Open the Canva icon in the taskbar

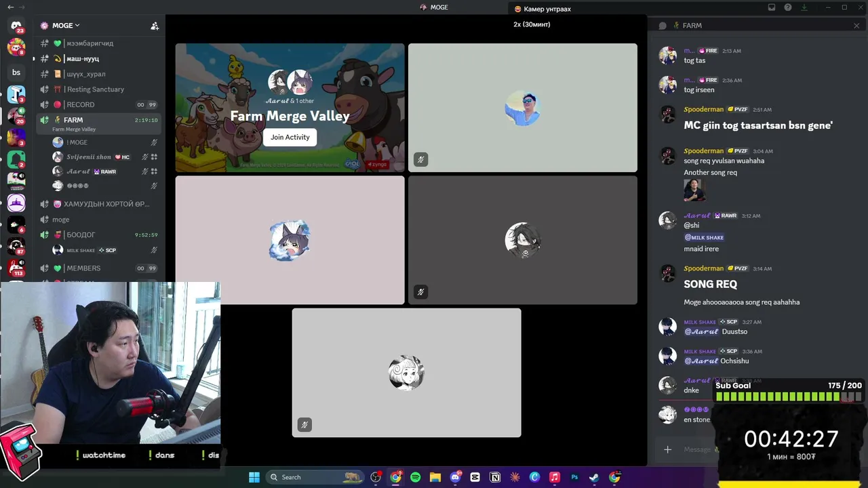click(x=534, y=477)
